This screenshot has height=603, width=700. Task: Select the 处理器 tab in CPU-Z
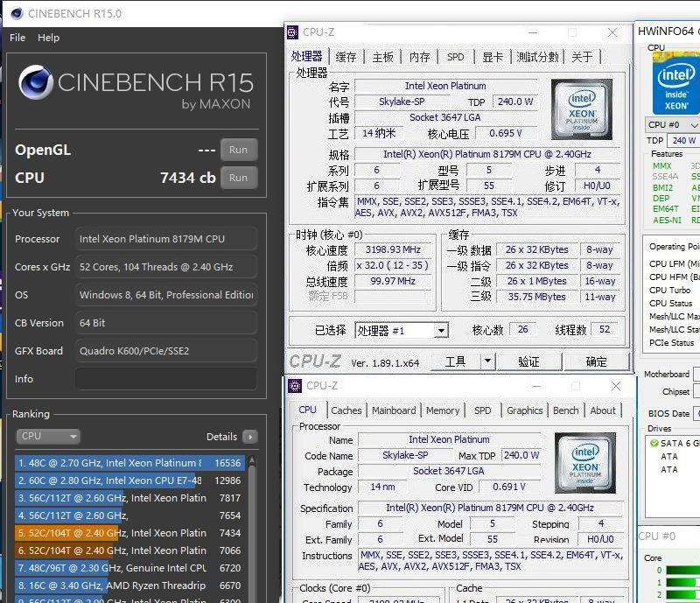[307, 56]
